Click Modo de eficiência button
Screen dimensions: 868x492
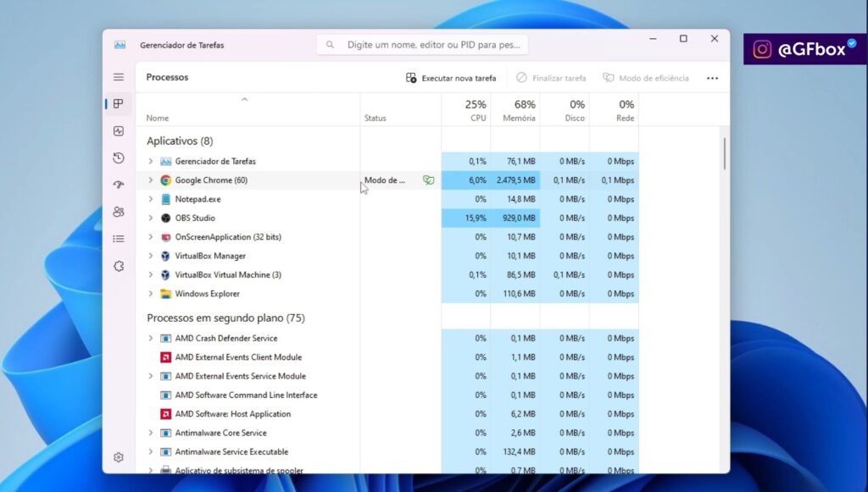pyautogui.click(x=646, y=78)
